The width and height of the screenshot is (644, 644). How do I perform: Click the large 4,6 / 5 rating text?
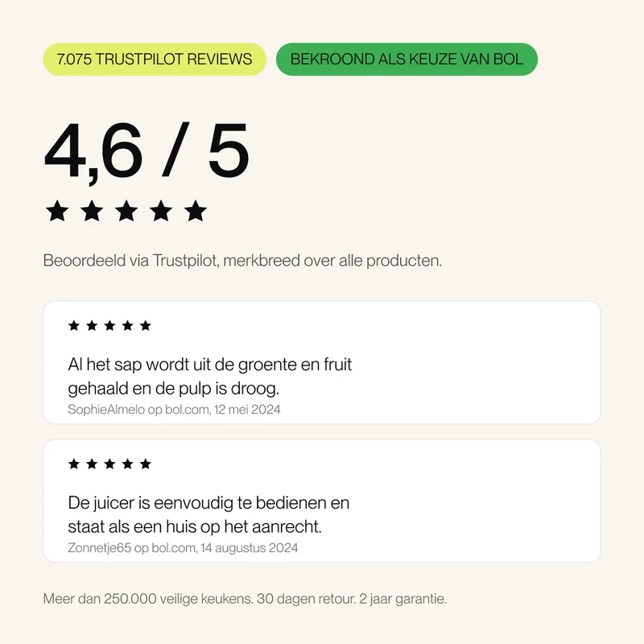[147, 152]
